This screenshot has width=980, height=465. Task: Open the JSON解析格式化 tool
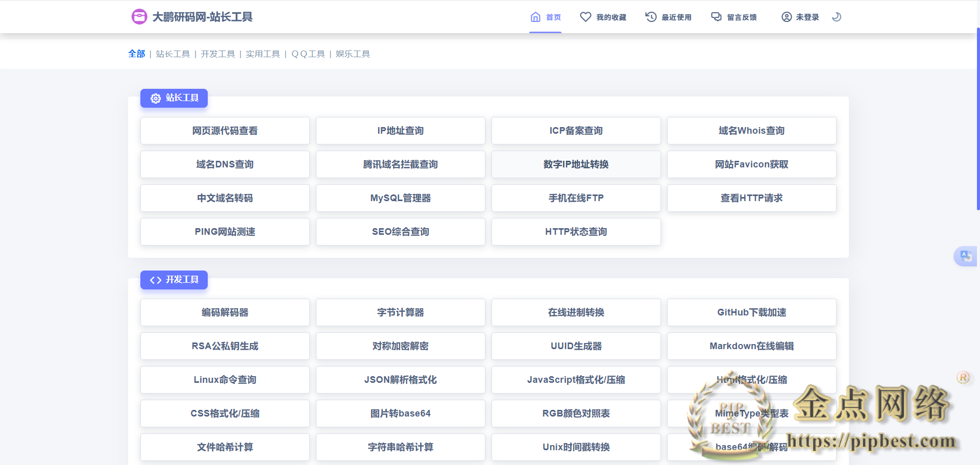point(400,380)
